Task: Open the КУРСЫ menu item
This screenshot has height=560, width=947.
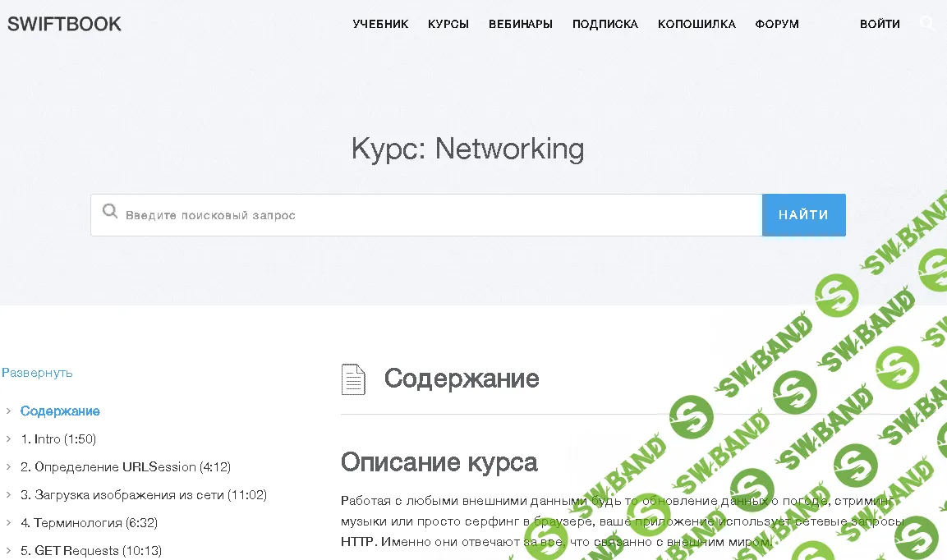Action: 448,24
